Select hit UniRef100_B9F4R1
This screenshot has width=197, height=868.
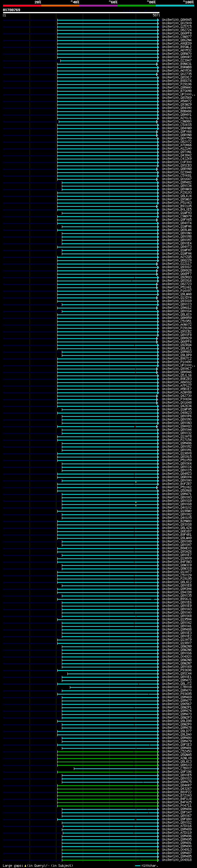[176, 535]
